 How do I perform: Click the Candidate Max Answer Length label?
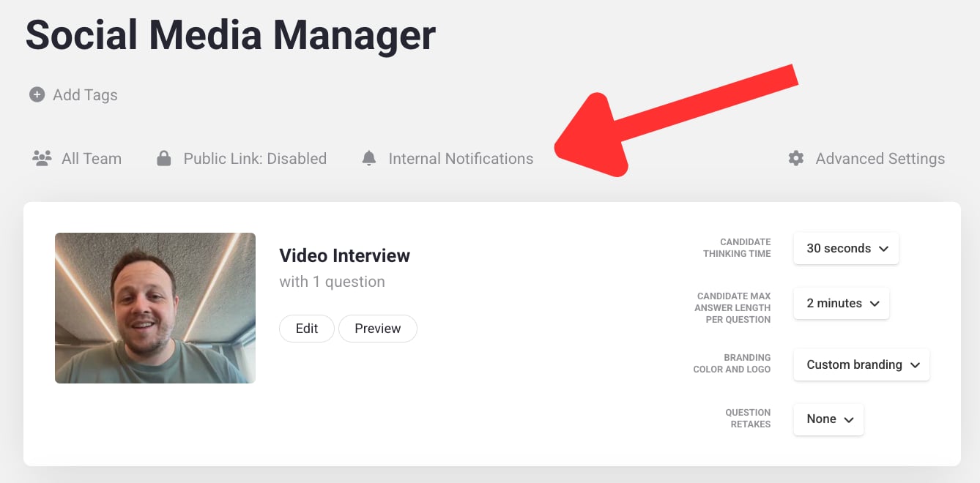click(x=732, y=308)
